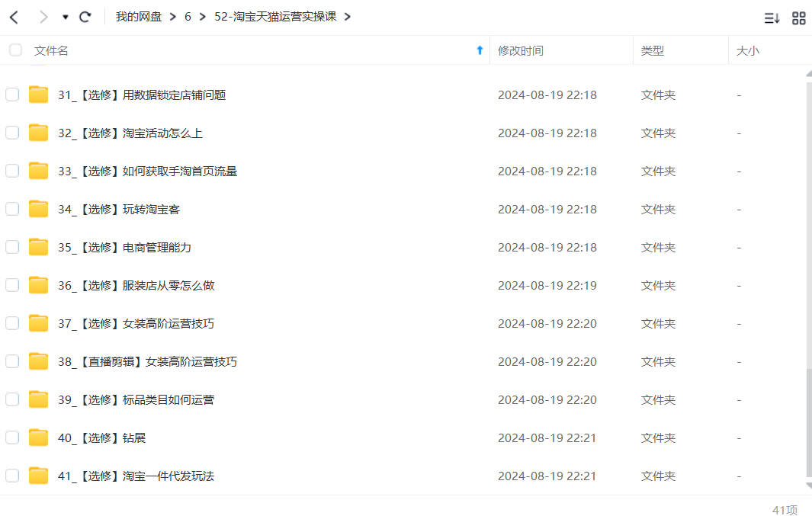Sort by 大小 column header
This screenshot has height=516, width=812.
747,51
